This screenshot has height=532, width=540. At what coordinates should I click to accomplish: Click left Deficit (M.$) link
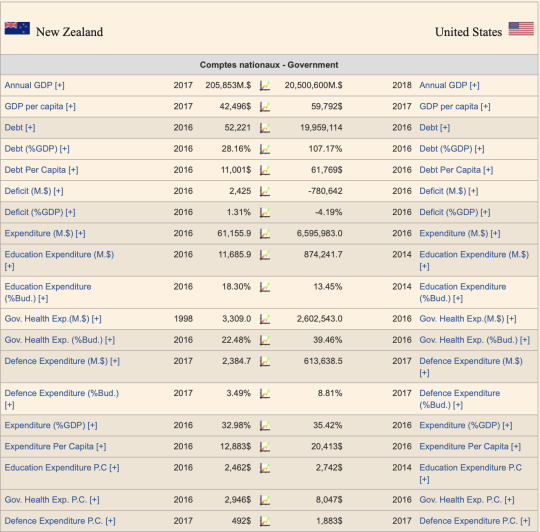[34, 191]
